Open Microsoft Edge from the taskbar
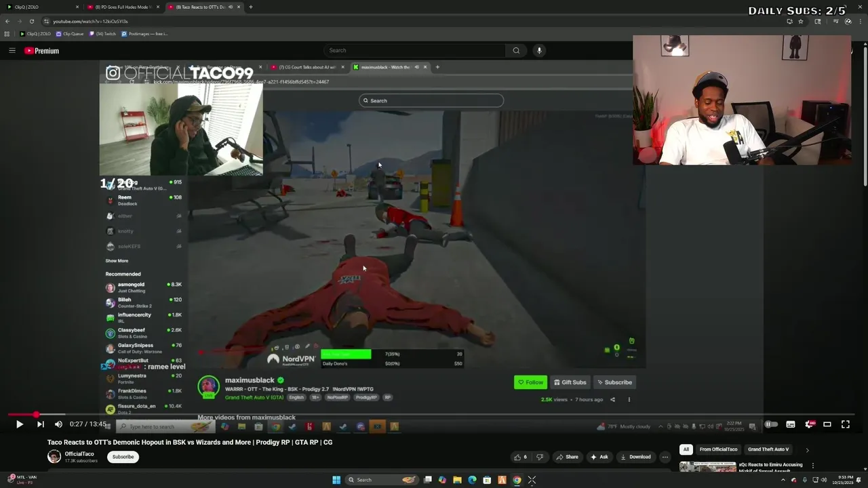The image size is (868, 488). click(x=472, y=480)
